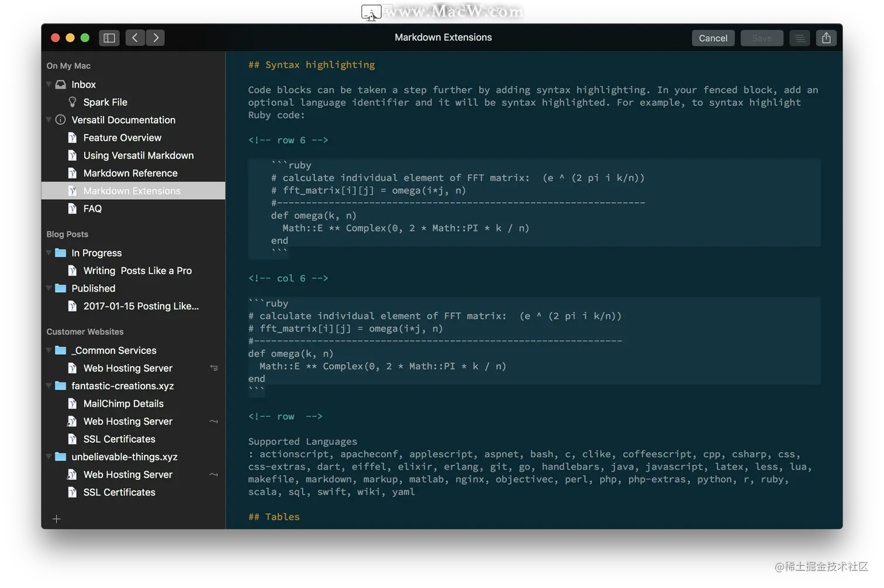Open the text formatting list icon
The height and width of the screenshot is (588, 884).
(x=799, y=38)
